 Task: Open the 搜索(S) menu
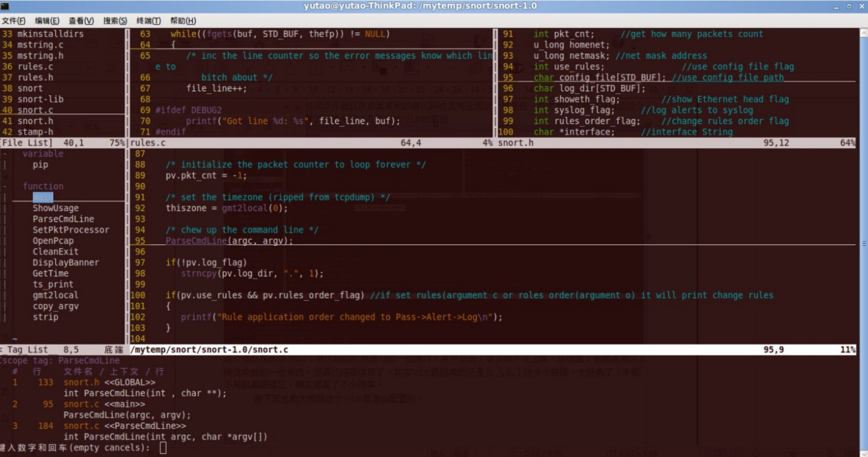click(x=115, y=21)
